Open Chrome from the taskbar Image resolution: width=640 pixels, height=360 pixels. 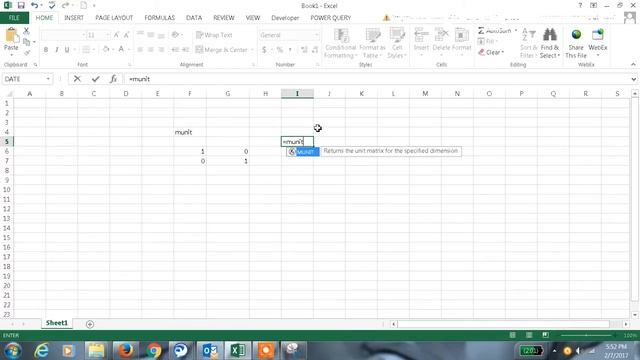point(154,350)
